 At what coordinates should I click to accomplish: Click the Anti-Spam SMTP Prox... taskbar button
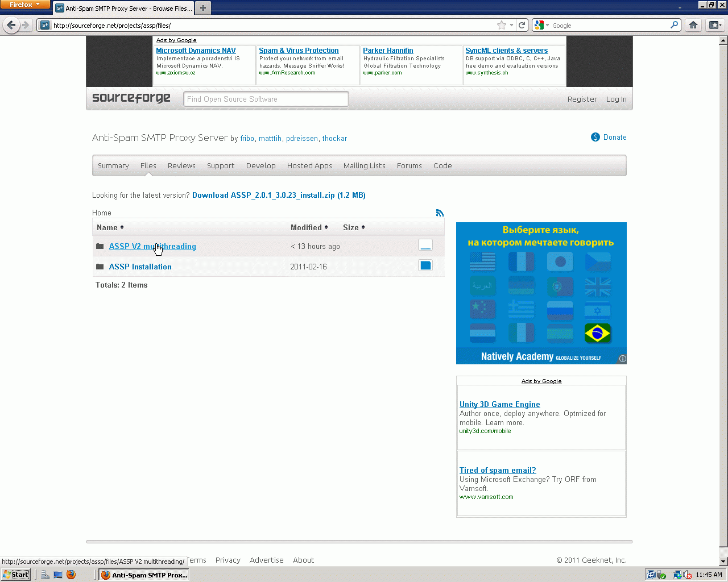(x=144, y=575)
